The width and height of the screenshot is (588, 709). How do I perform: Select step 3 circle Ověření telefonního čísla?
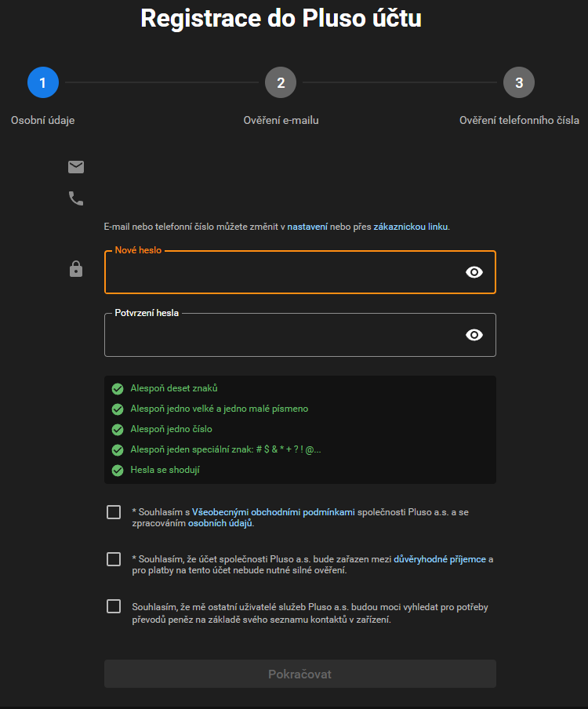(x=519, y=82)
